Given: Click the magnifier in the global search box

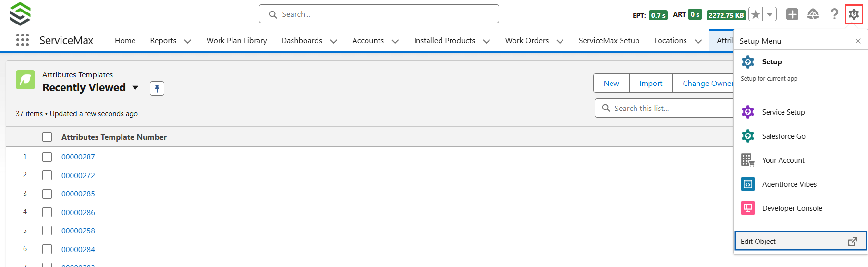Looking at the screenshot, I should [x=273, y=14].
